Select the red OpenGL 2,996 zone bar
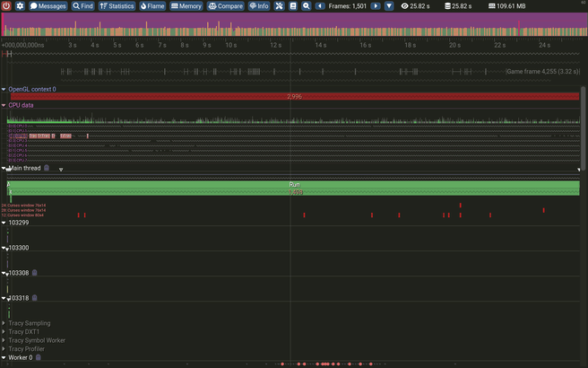Screen dimensions: 588x368 (295, 97)
